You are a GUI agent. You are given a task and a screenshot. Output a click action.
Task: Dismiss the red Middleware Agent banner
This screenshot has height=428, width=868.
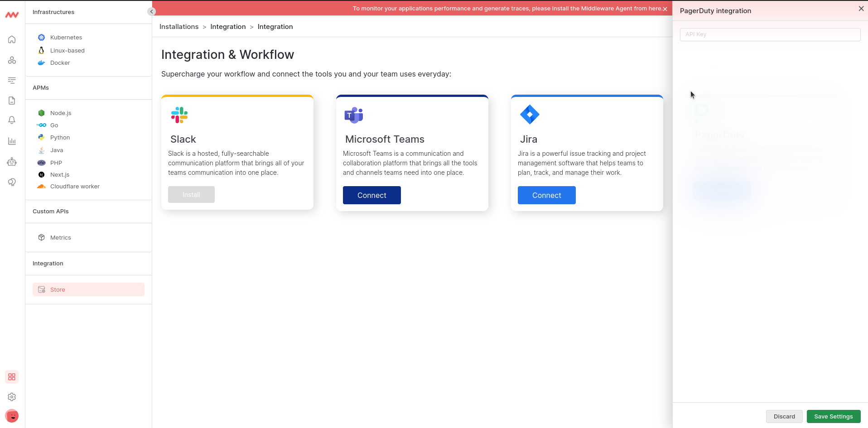click(665, 9)
